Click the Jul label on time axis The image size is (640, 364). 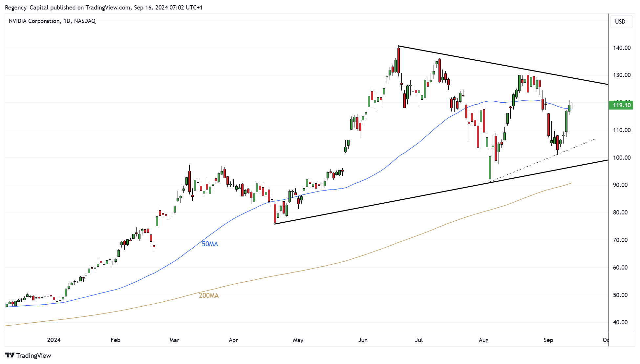[x=419, y=340]
